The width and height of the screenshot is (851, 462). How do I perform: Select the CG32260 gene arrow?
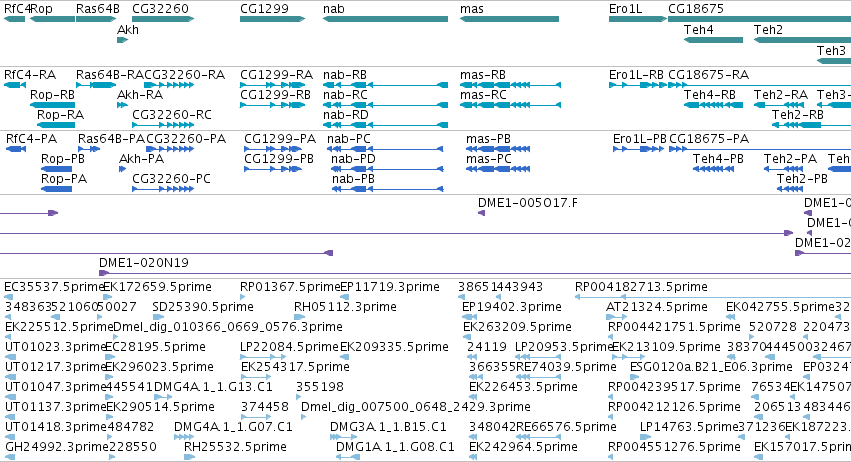tap(163, 19)
